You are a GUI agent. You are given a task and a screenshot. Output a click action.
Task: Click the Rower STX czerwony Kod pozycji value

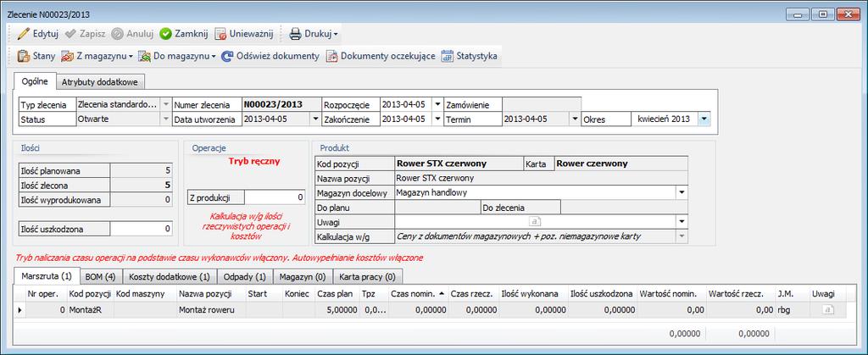[x=459, y=164]
